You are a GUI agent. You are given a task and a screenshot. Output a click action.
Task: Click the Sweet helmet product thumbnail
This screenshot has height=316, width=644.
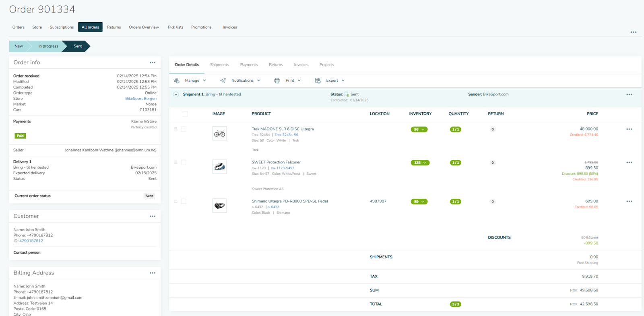pyautogui.click(x=219, y=167)
